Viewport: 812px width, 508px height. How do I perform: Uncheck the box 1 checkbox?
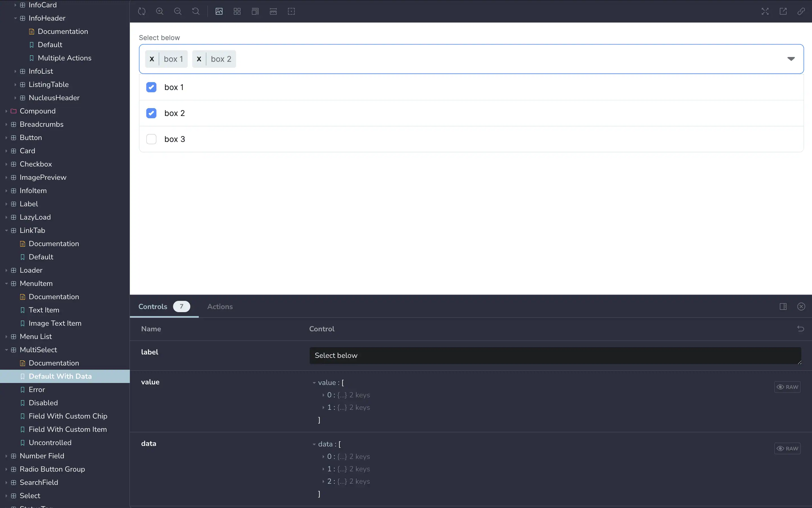coord(151,87)
